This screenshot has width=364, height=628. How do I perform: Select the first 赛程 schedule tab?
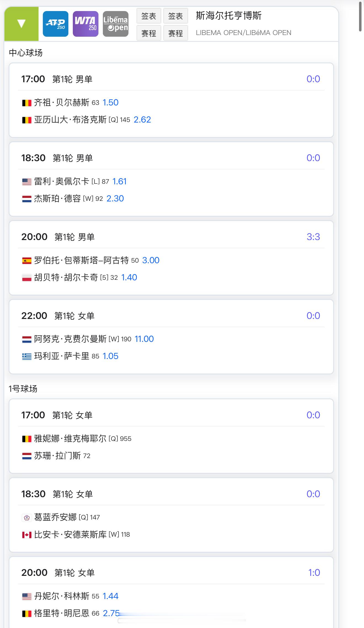(x=149, y=33)
